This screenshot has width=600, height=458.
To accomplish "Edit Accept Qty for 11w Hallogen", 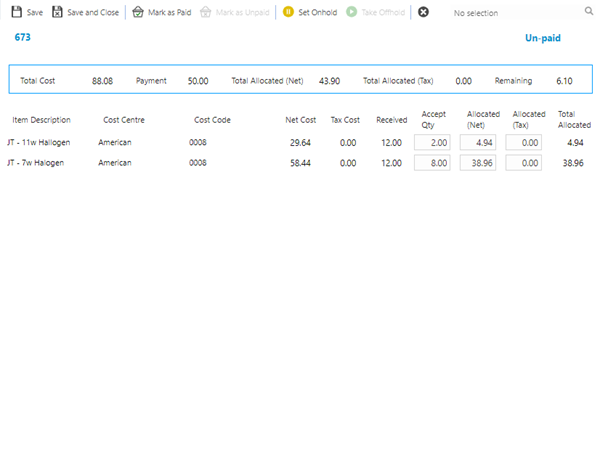I will pos(432,143).
